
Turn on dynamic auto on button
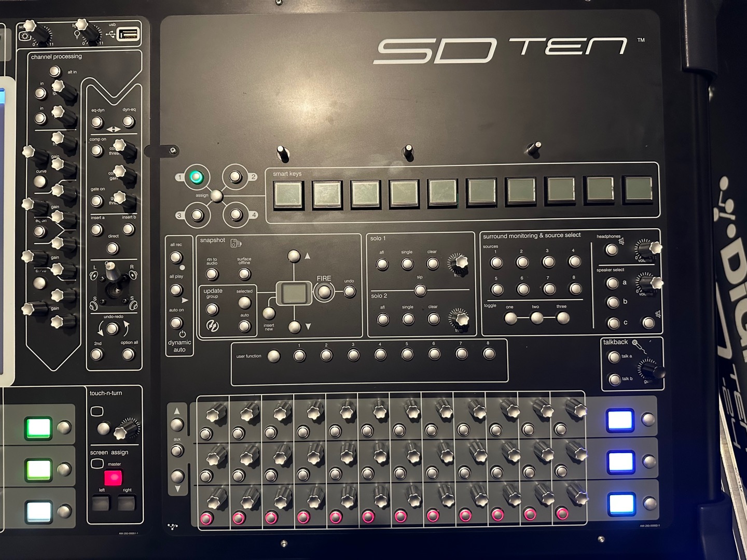(x=176, y=323)
